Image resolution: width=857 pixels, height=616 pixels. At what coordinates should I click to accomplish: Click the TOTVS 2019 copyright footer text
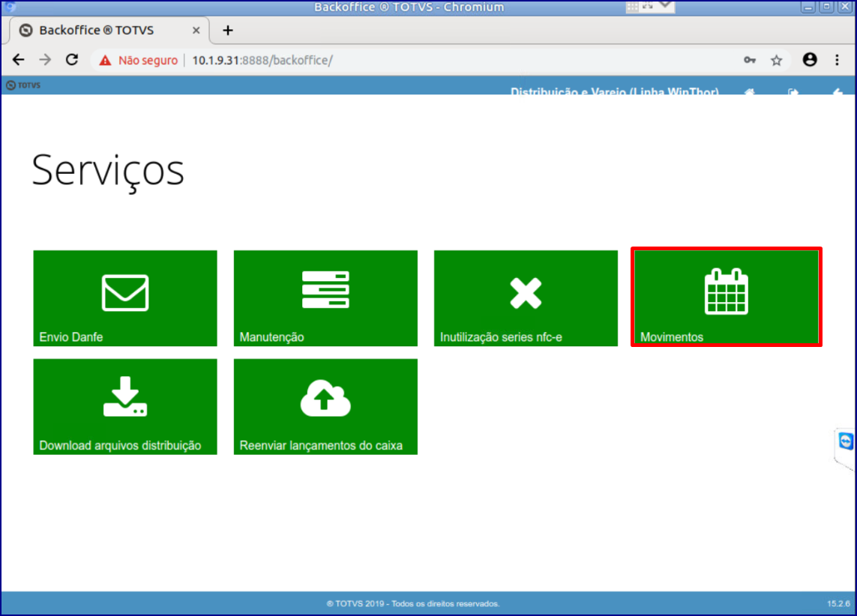click(x=413, y=604)
